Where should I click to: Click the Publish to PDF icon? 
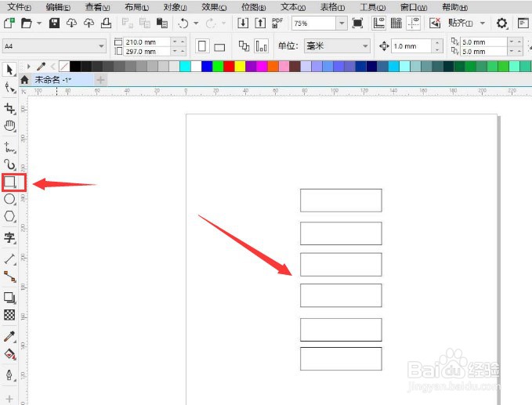click(277, 23)
